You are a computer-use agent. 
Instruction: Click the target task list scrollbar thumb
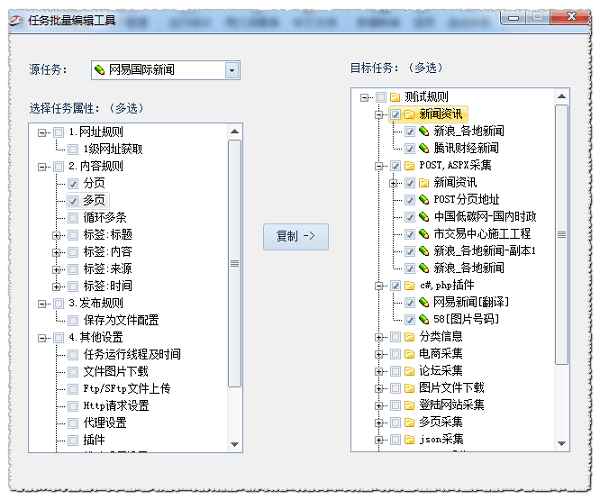pos(561,235)
